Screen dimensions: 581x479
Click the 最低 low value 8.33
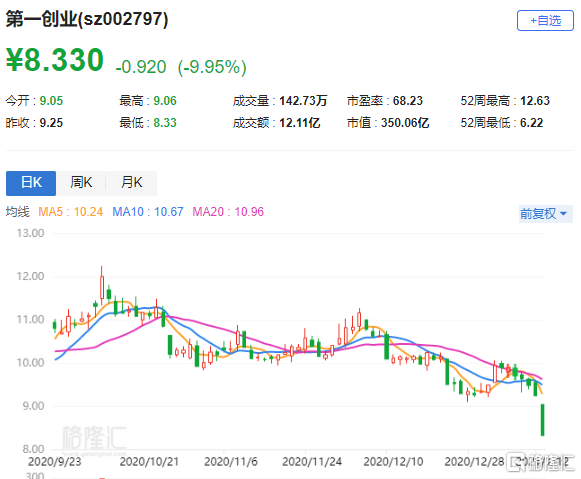pos(165,123)
